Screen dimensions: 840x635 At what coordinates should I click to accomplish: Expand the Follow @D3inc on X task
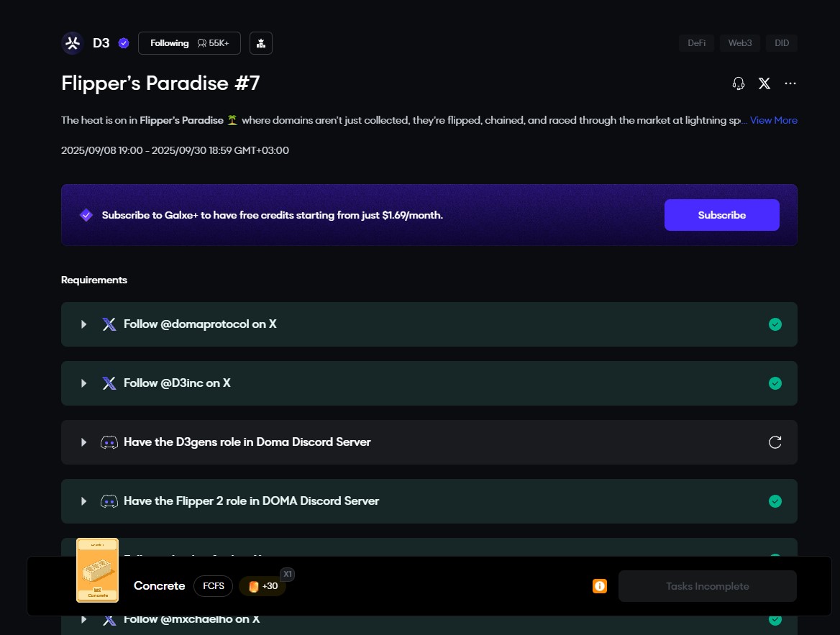[84, 383]
